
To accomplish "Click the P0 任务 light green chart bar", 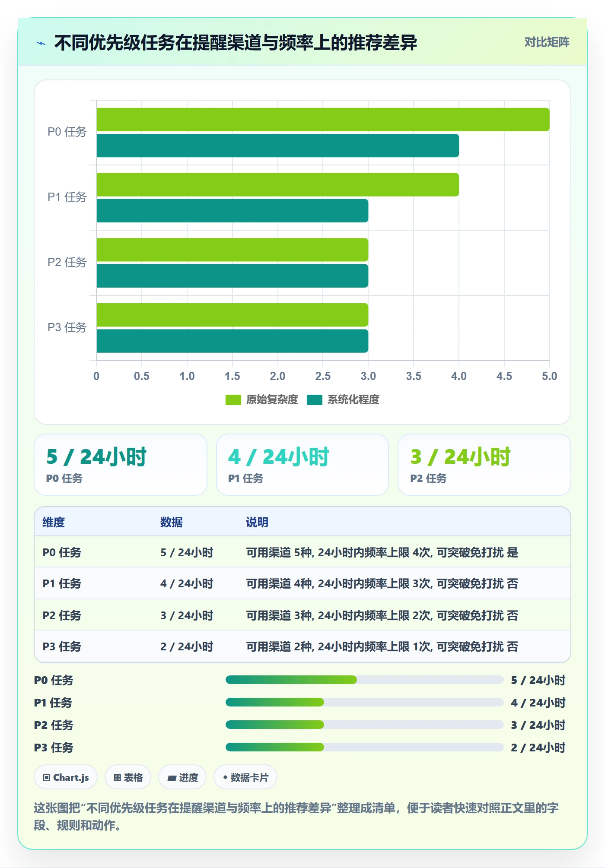I will coord(323,120).
